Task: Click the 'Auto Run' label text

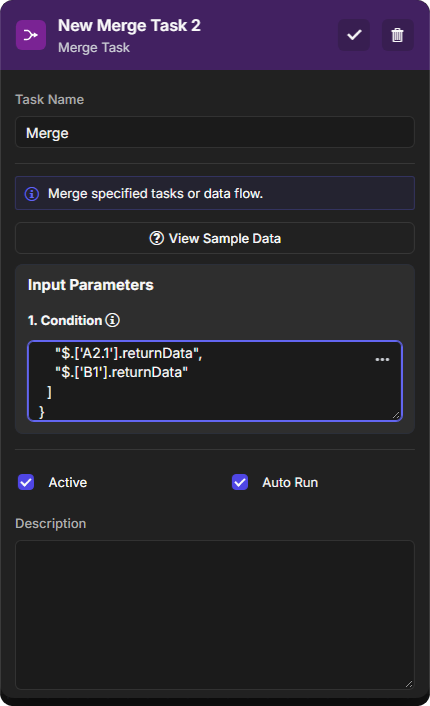Action: 290,483
